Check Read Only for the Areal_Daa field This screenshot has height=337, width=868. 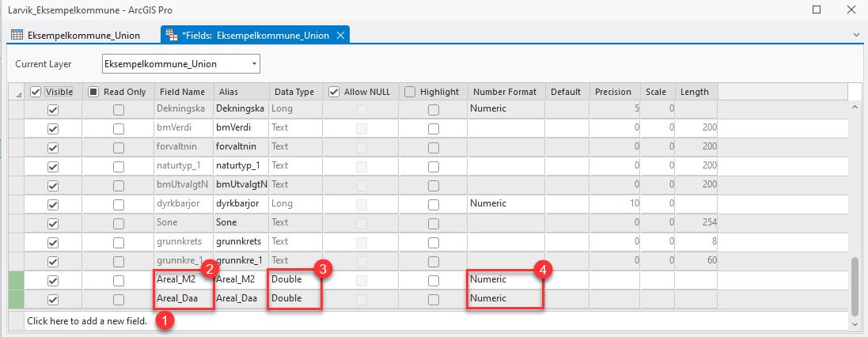pos(119,299)
